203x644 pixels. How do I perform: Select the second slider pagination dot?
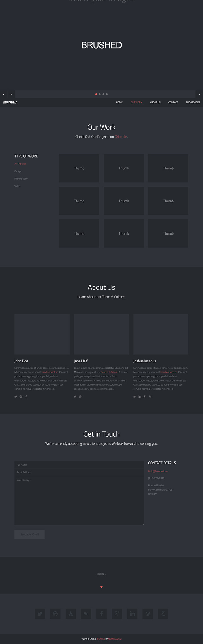(x=100, y=94)
